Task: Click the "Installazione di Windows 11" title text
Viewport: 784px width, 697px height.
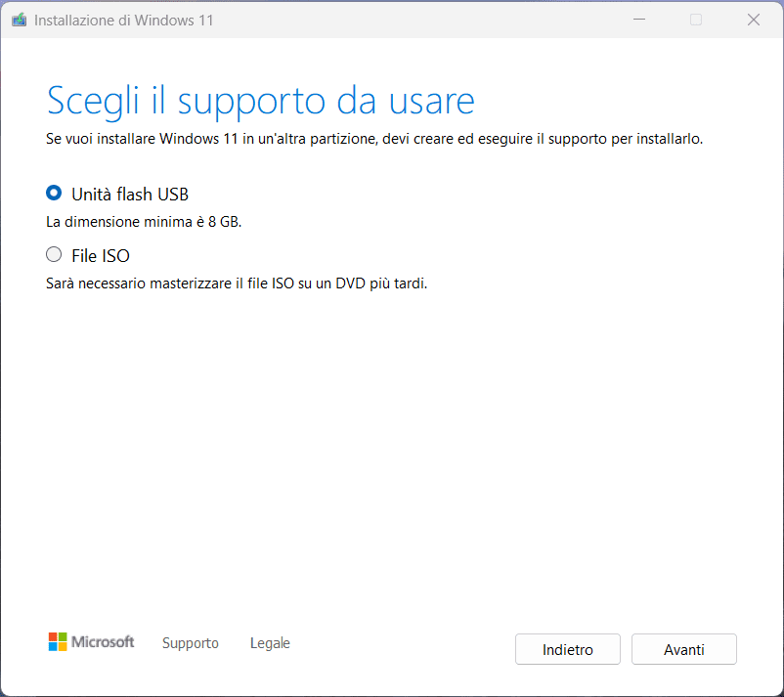Action: (x=123, y=20)
